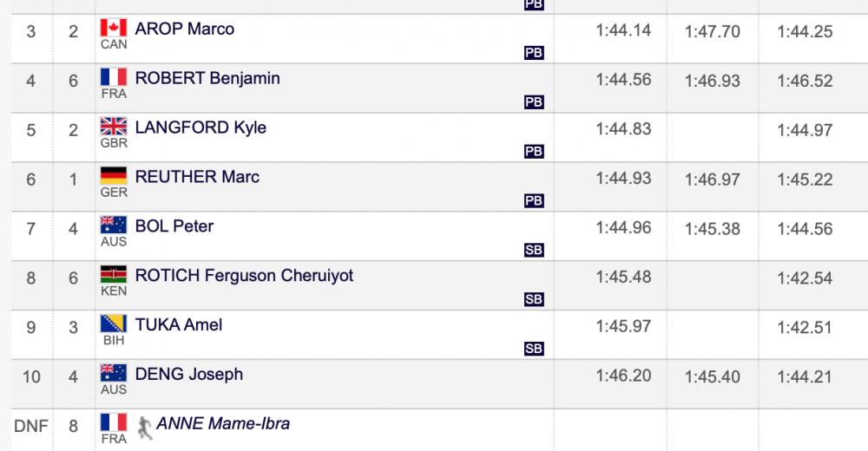The width and height of the screenshot is (868, 451).
Task: Click the Australia flag next to BOL Peter
Action: click(114, 225)
